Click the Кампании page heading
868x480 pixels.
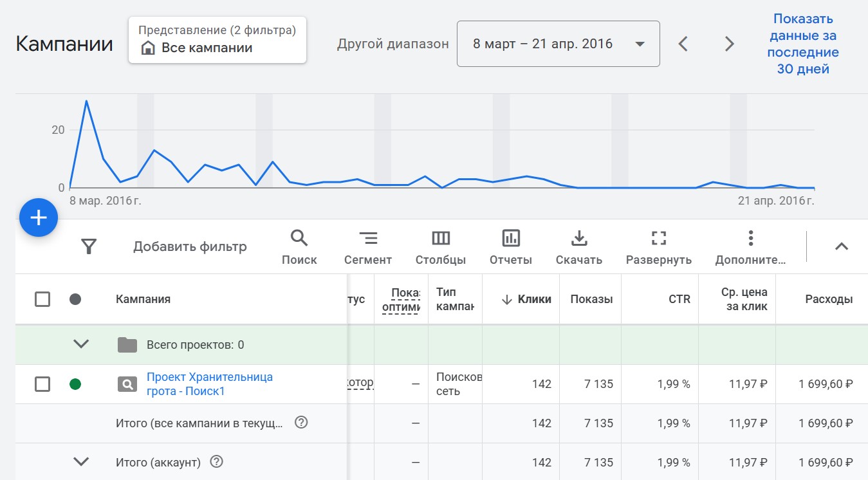tap(64, 44)
